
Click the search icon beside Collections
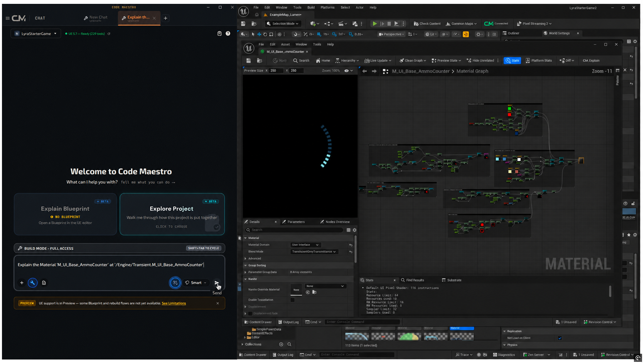(x=289, y=344)
